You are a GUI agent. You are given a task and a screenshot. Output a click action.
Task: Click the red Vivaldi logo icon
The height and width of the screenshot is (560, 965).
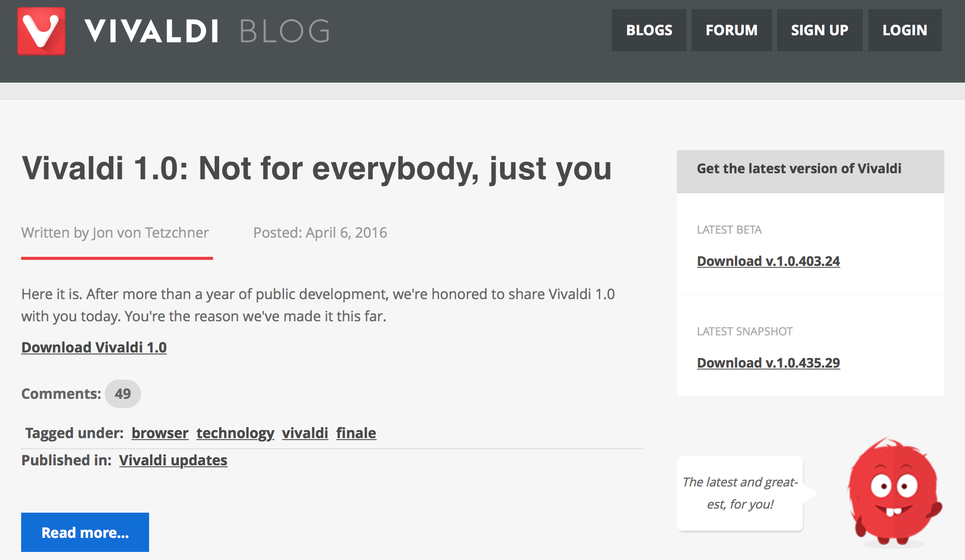[41, 31]
